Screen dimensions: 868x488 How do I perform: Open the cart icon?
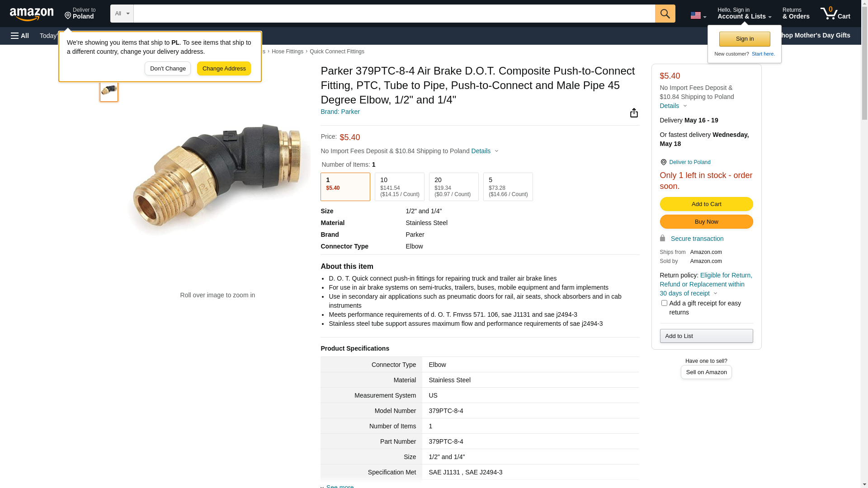point(835,14)
